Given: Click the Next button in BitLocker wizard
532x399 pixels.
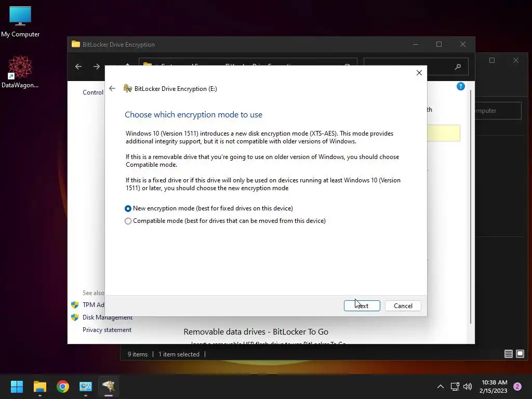Looking at the screenshot, I should click(362, 305).
